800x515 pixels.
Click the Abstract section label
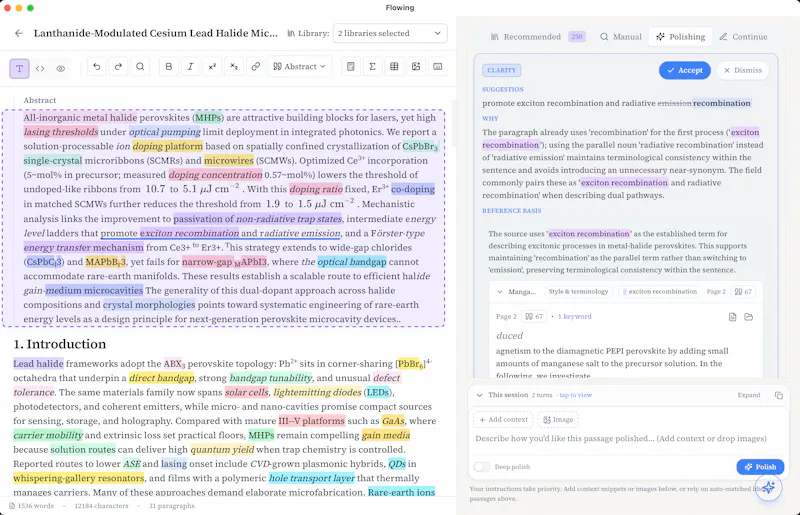click(40, 100)
